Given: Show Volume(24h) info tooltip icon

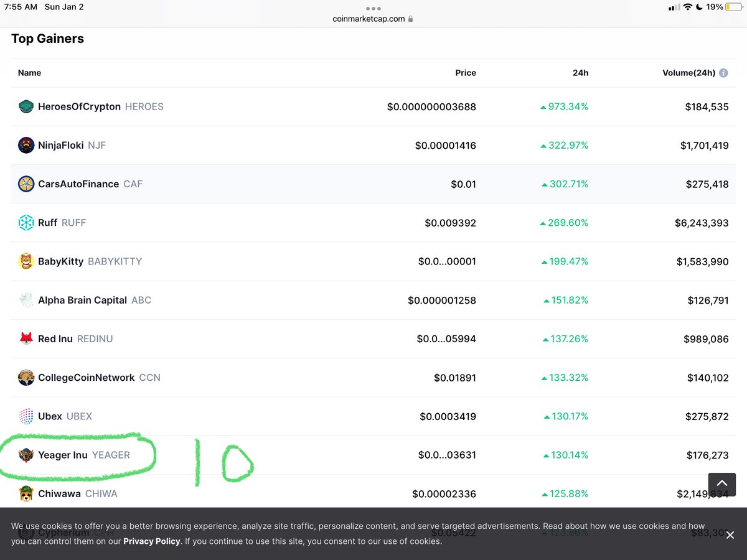Looking at the screenshot, I should (x=723, y=73).
